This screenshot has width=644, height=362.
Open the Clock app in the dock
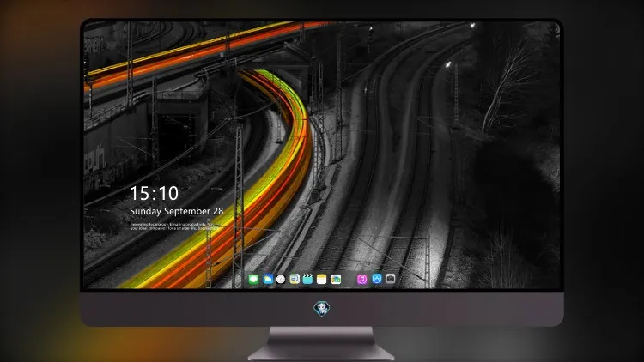tap(281, 280)
